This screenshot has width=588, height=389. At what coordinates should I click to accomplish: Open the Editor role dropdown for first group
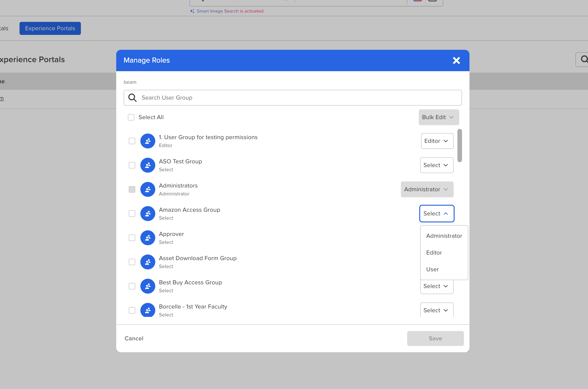(437, 141)
